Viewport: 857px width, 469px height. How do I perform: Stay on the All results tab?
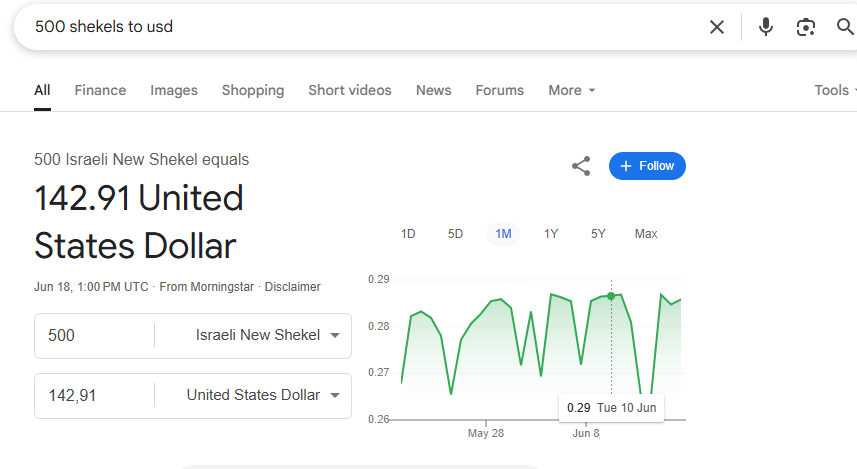point(42,90)
